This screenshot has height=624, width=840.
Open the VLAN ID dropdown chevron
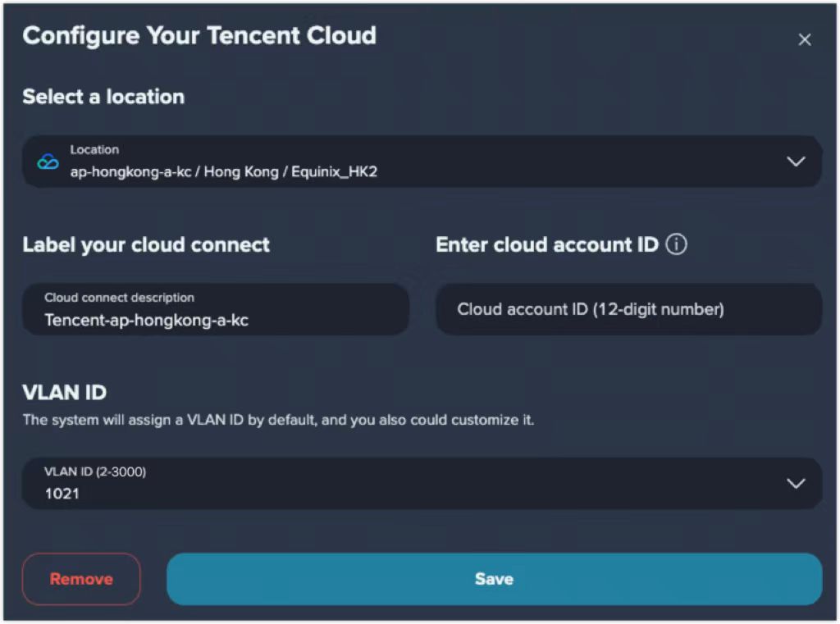(x=796, y=483)
